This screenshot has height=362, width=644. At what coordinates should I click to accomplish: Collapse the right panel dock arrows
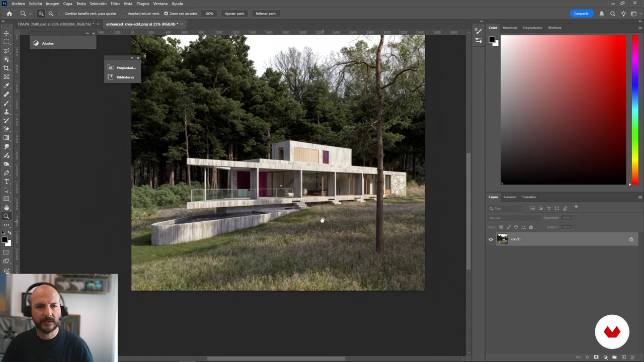pos(640,21)
